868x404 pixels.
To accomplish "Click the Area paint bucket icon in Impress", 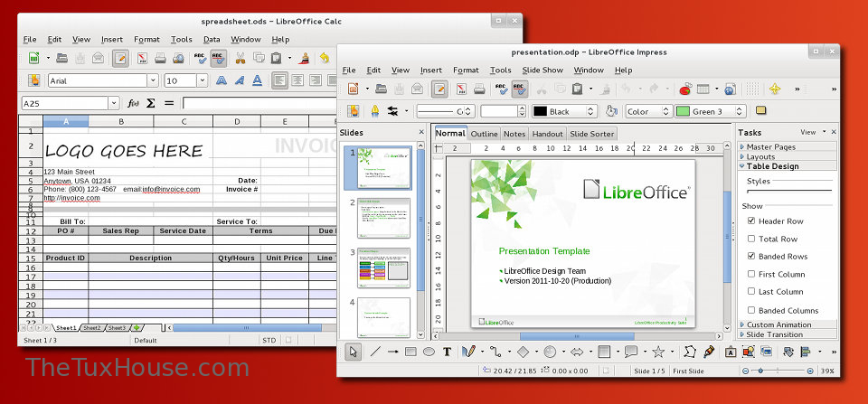I will 611,111.
